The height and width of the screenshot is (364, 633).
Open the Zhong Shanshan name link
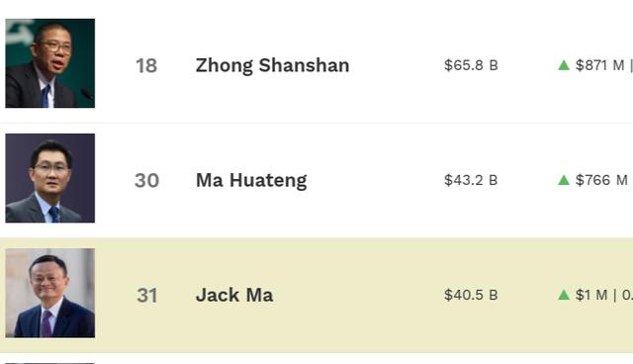pos(273,65)
